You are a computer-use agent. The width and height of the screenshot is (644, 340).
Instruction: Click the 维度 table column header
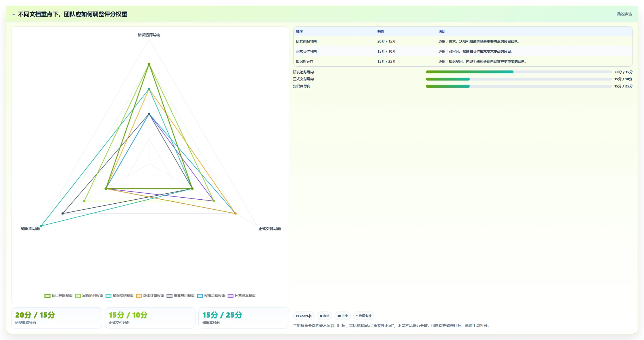click(299, 32)
